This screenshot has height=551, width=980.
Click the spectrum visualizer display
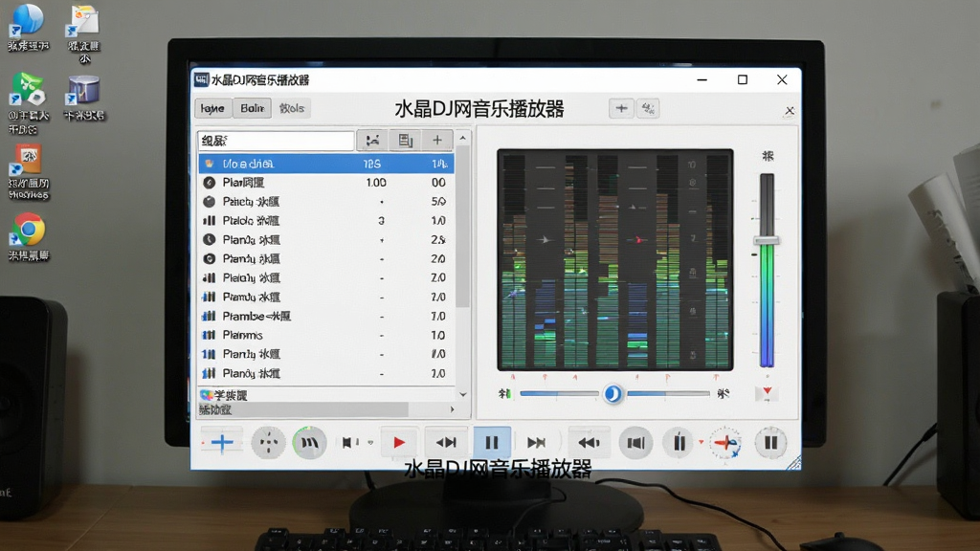point(615,260)
